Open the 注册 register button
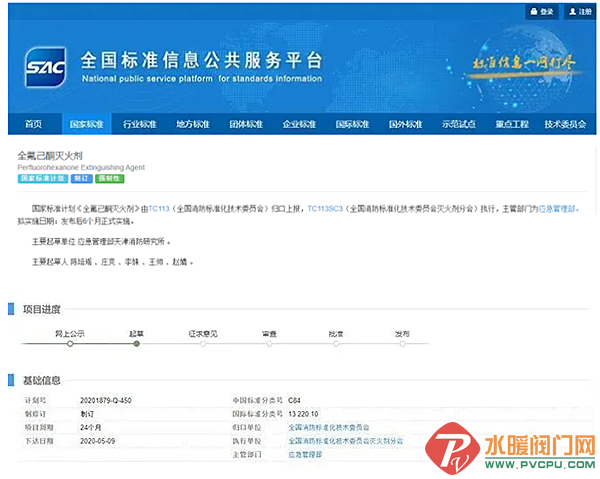The image size is (600, 479). pyautogui.click(x=580, y=11)
